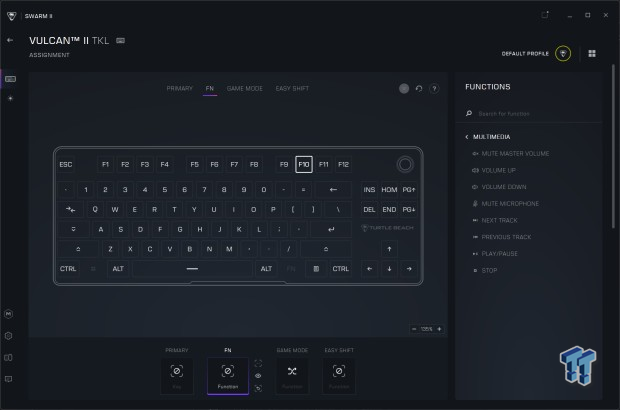Open the feedback chat sidebar icon

coord(8,379)
